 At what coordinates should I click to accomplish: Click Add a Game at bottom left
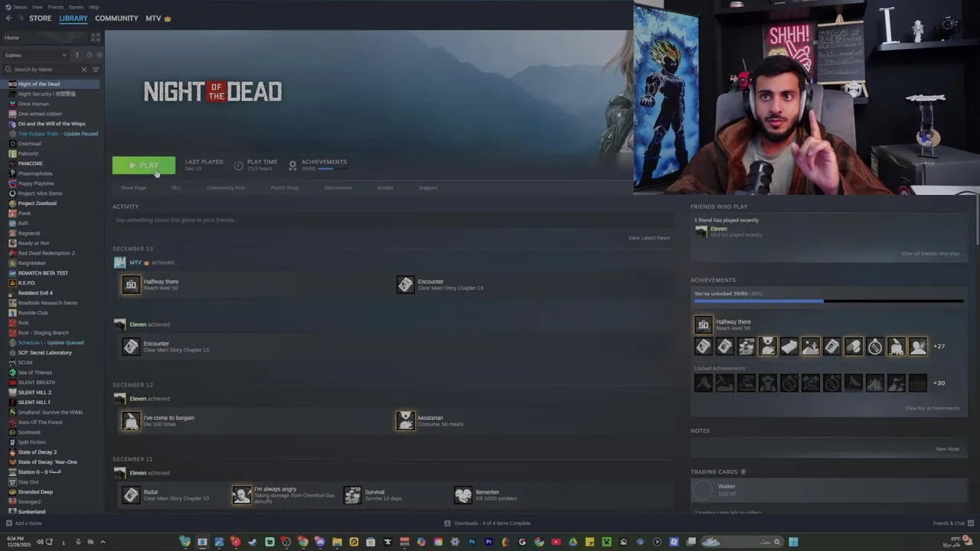pos(24,523)
